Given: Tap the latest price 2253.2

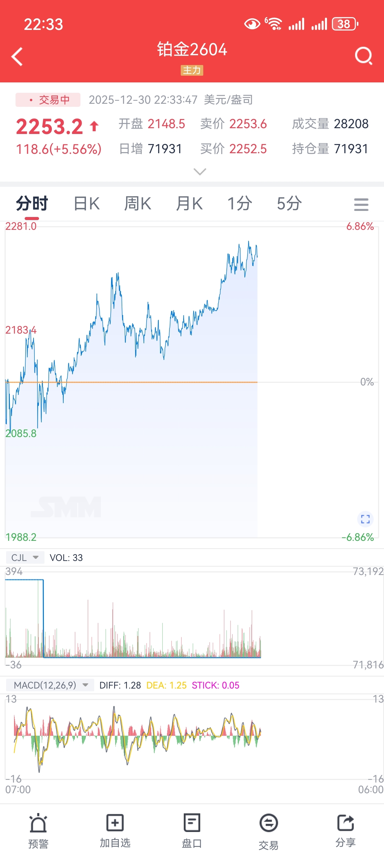Looking at the screenshot, I should (x=49, y=127).
